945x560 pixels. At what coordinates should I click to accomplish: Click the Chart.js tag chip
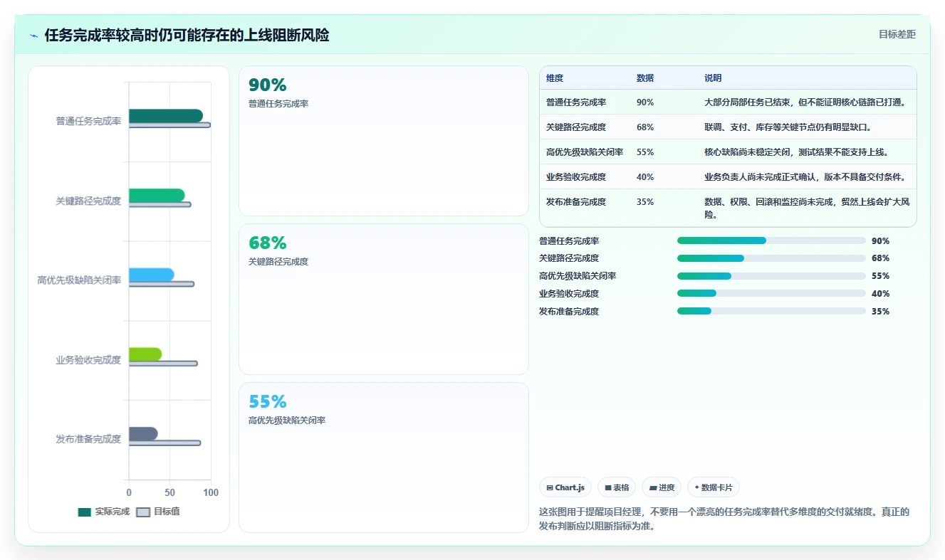[565, 487]
